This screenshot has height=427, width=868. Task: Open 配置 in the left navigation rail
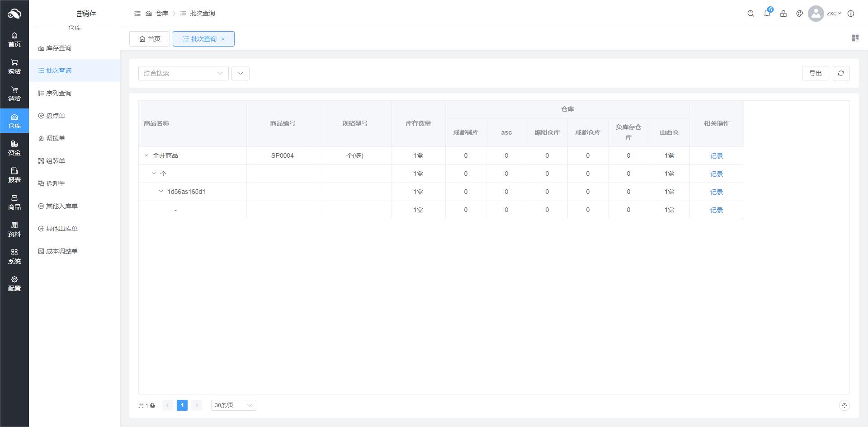[14, 283]
